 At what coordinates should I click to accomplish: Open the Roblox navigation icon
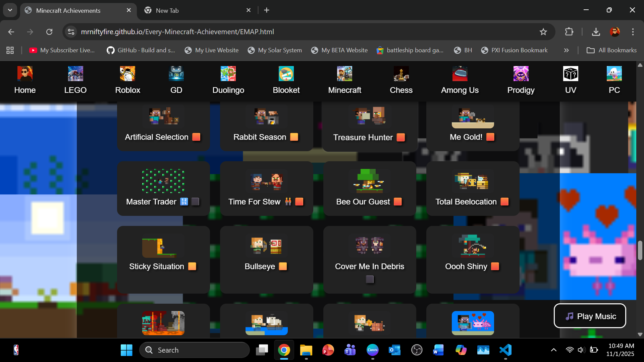click(x=127, y=74)
